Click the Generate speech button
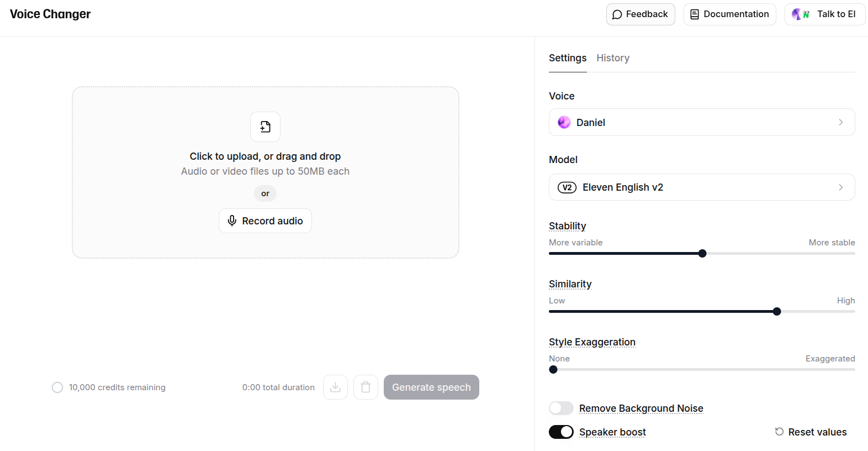The image size is (868, 451). [x=431, y=387]
